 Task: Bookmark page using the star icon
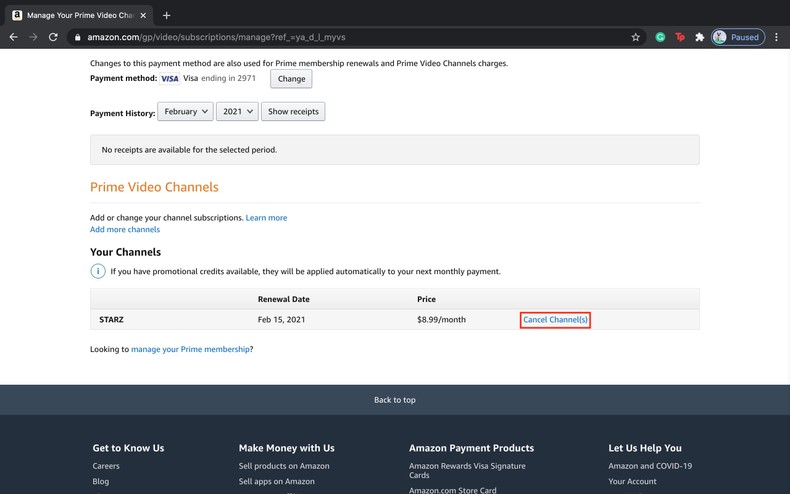point(635,37)
